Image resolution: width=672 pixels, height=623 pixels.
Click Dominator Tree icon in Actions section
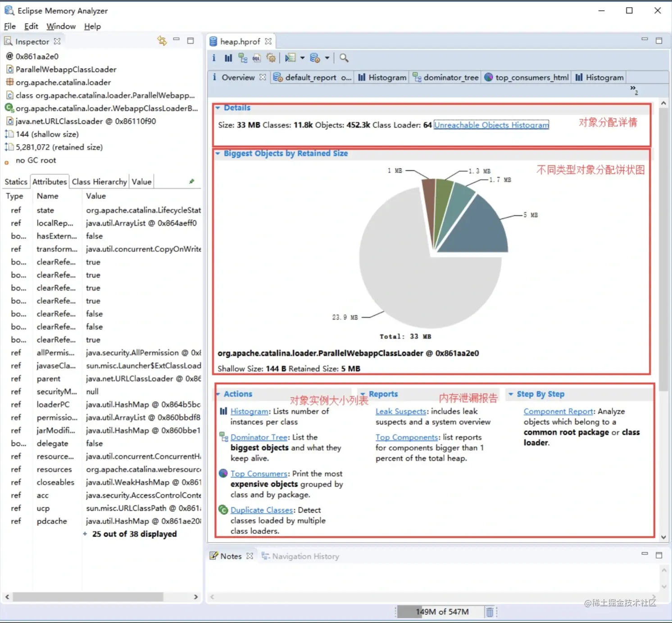223,437
